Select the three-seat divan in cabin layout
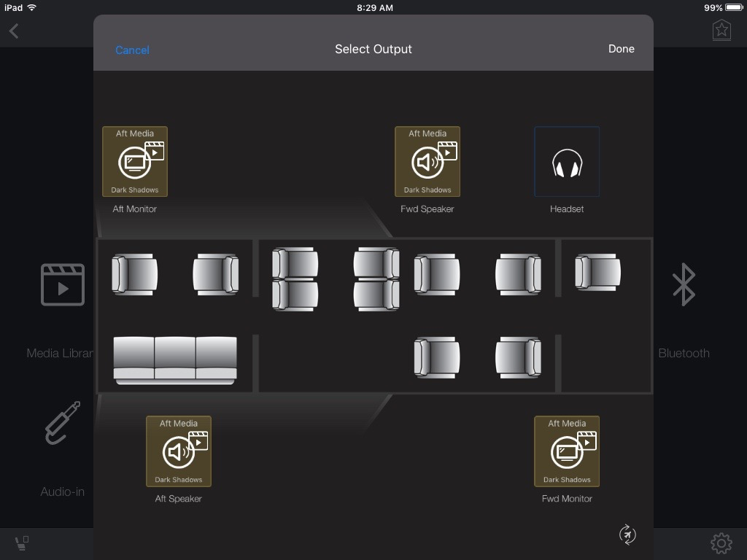Viewport: 747px width, 560px height. (x=175, y=360)
